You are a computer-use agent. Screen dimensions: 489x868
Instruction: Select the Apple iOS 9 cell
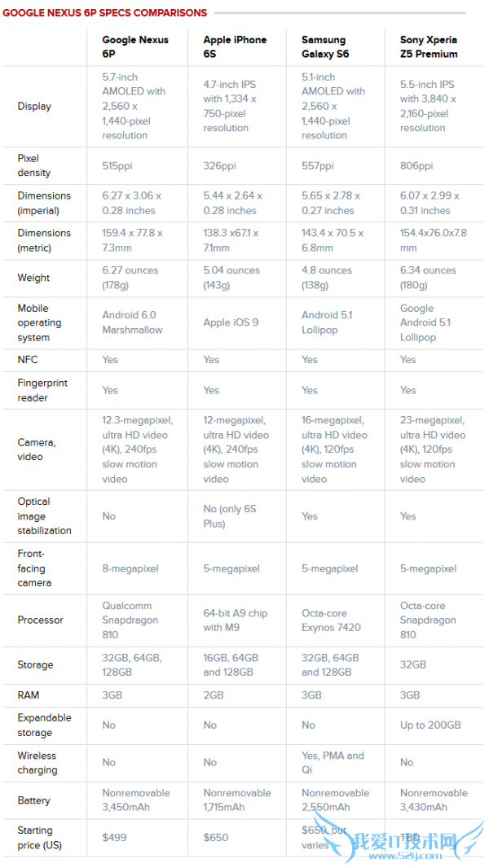click(x=231, y=322)
